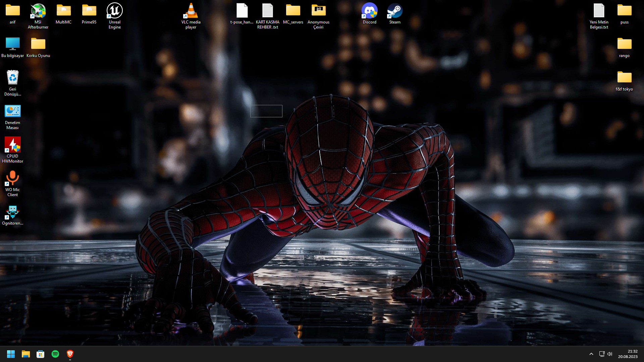
Task: Select the rango folder
Action: click(624, 44)
